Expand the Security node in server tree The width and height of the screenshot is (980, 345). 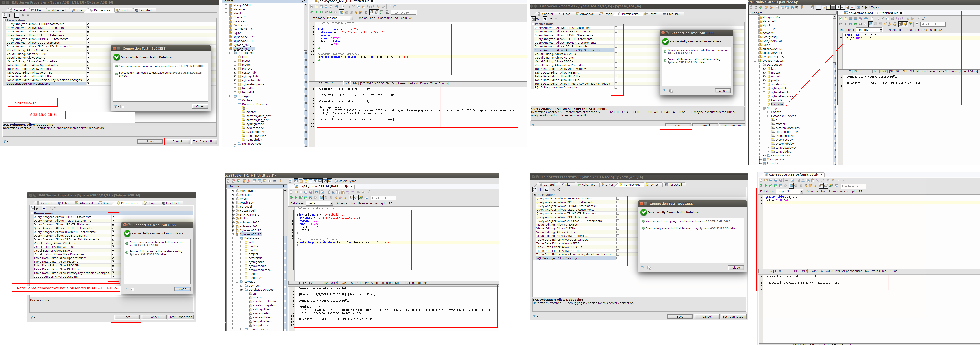point(760,163)
